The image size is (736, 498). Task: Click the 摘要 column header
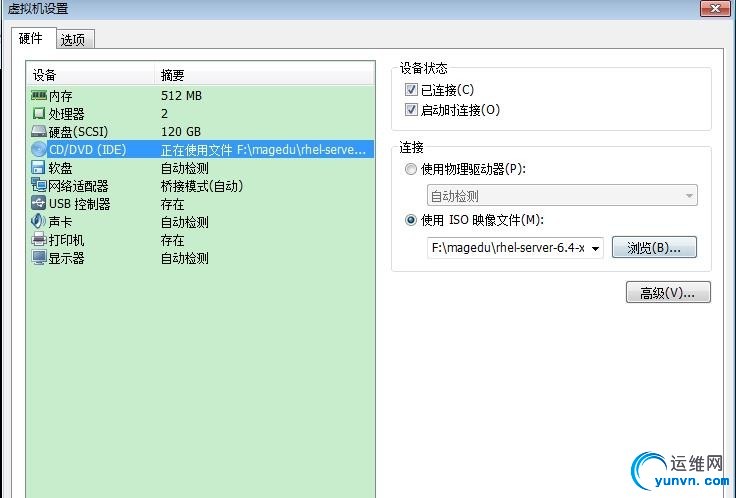click(265, 74)
